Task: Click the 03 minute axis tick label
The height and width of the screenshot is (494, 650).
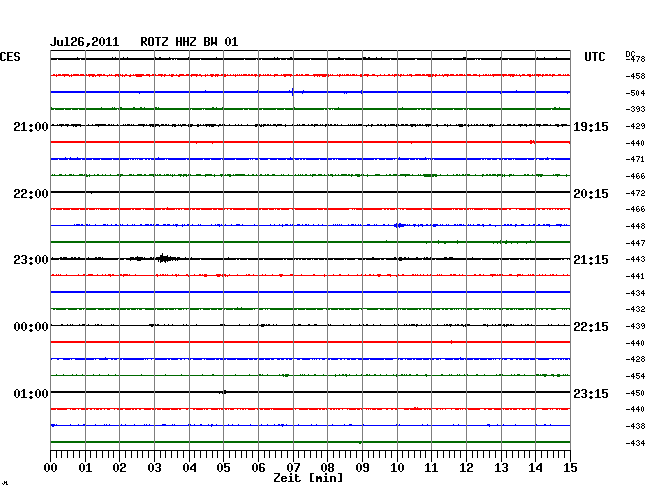Action: click(x=154, y=468)
